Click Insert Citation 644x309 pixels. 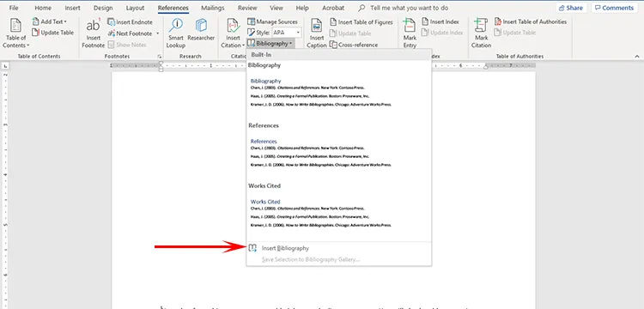coord(234,33)
